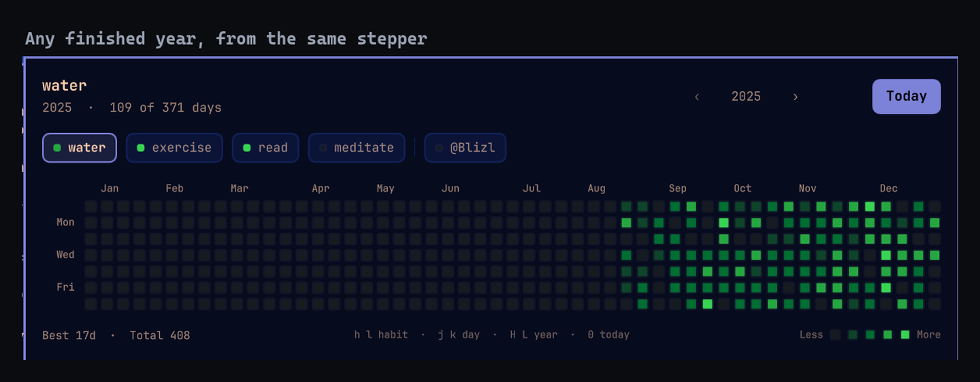980x382 pixels.
Task: Click the Nov month label
Action: [808, 189]
